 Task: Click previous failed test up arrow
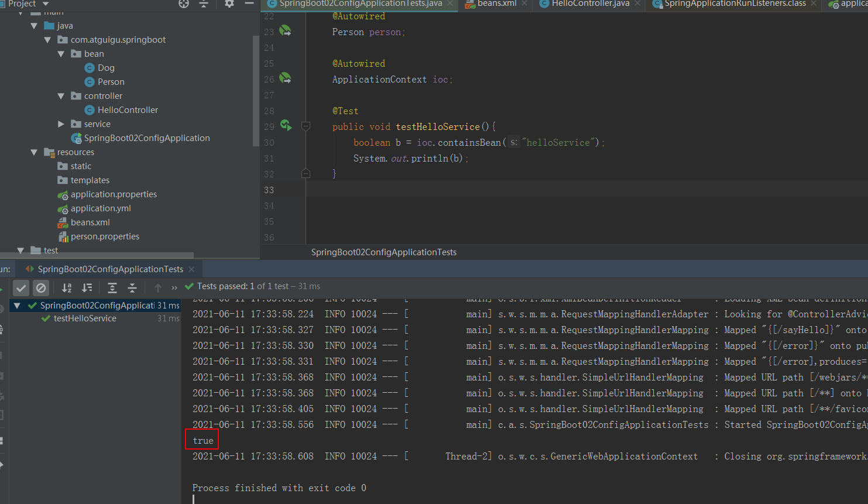[158, 287]
